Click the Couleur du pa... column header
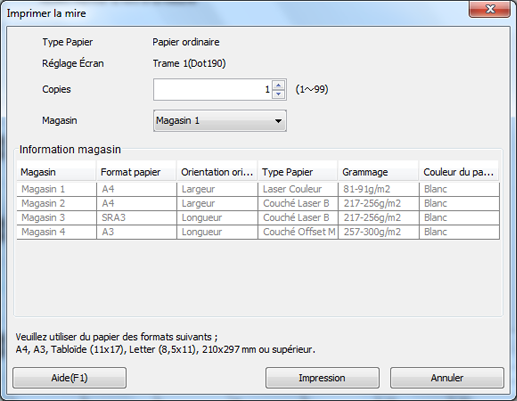 coord(459,172)
